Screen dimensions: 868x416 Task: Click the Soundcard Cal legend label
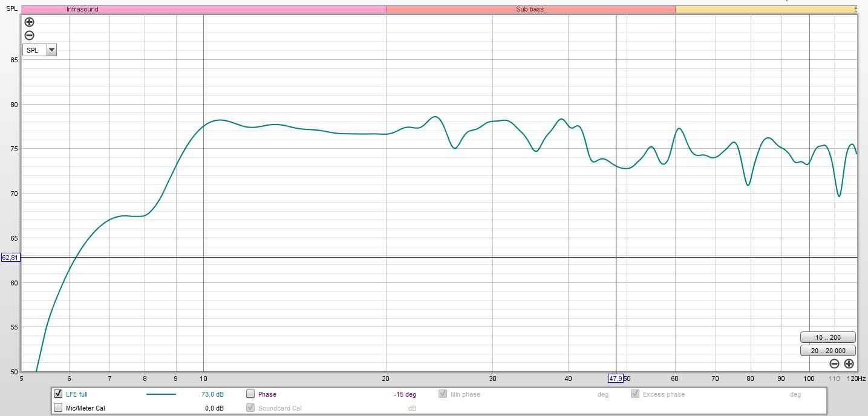279,408
